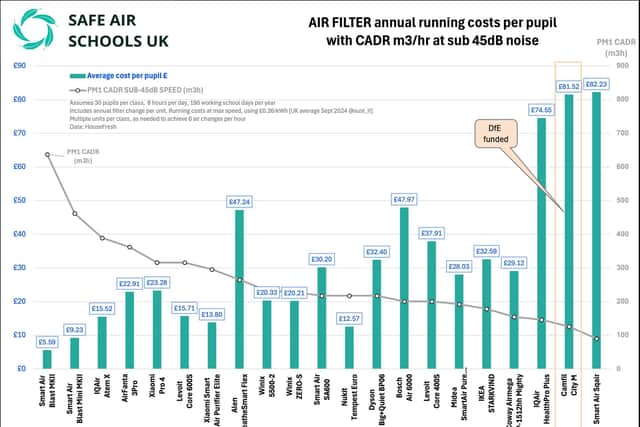Click the chart title about annual running costs
The image size is (640, 427).
click(432, 31)
